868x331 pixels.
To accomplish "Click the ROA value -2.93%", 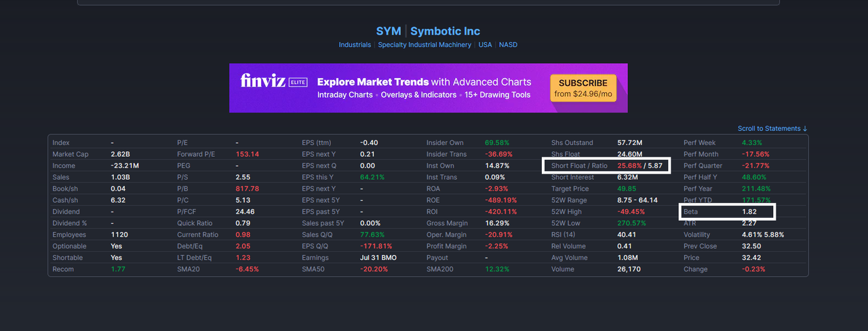I will tap(497, 189).
